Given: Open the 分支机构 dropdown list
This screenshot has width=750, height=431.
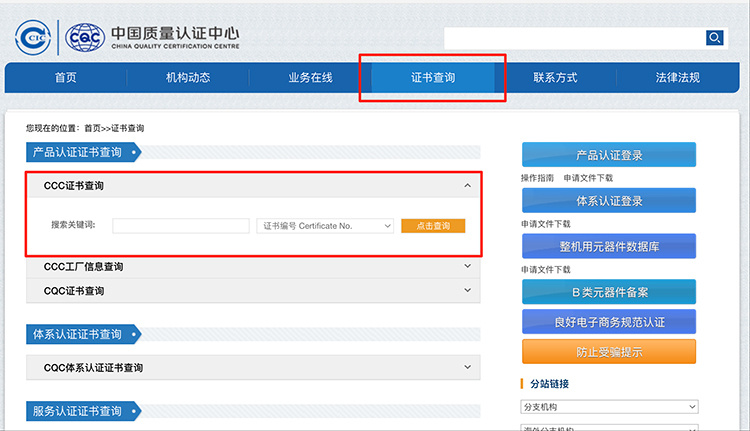Looking at the screenshot, I should pyautogui.click(x=609, y=407).
